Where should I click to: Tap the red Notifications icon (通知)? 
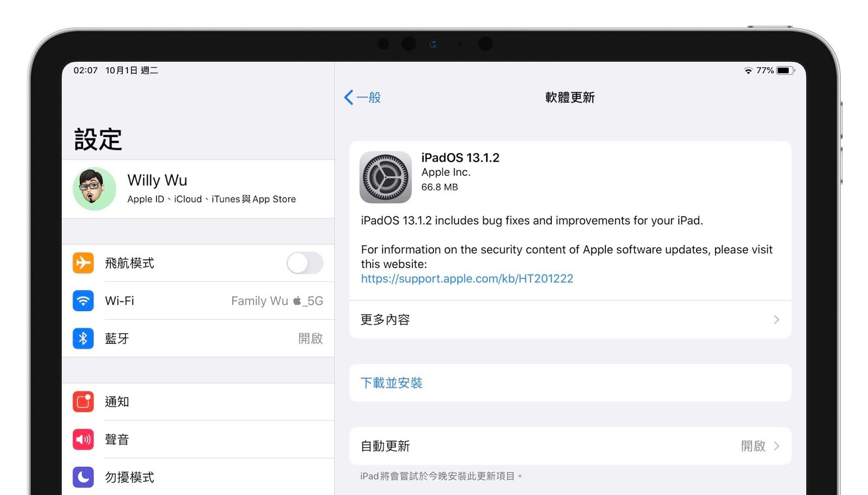[x=83, y=402]
